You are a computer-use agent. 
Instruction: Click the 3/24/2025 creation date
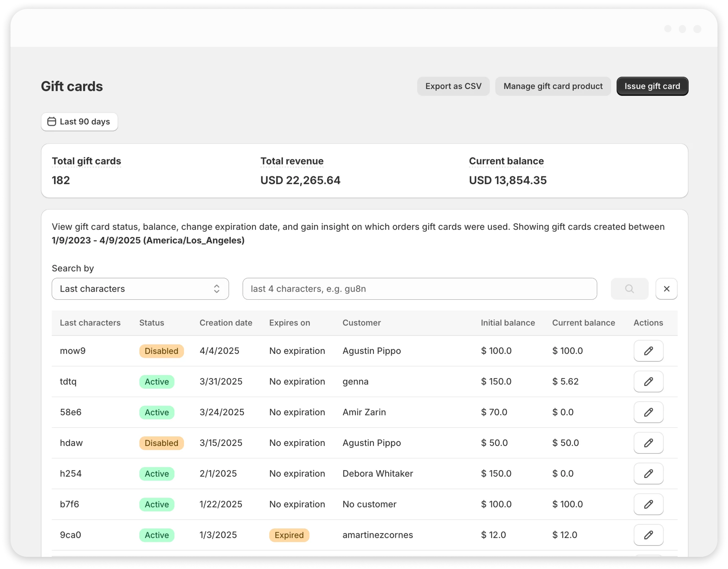point(222,412)
